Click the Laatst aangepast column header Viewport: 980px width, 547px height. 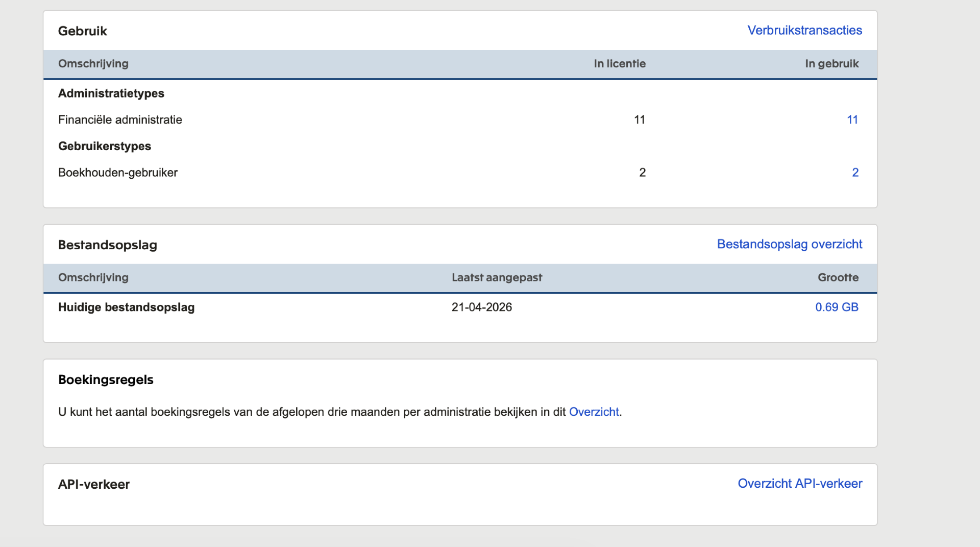(x=496, y=278)
